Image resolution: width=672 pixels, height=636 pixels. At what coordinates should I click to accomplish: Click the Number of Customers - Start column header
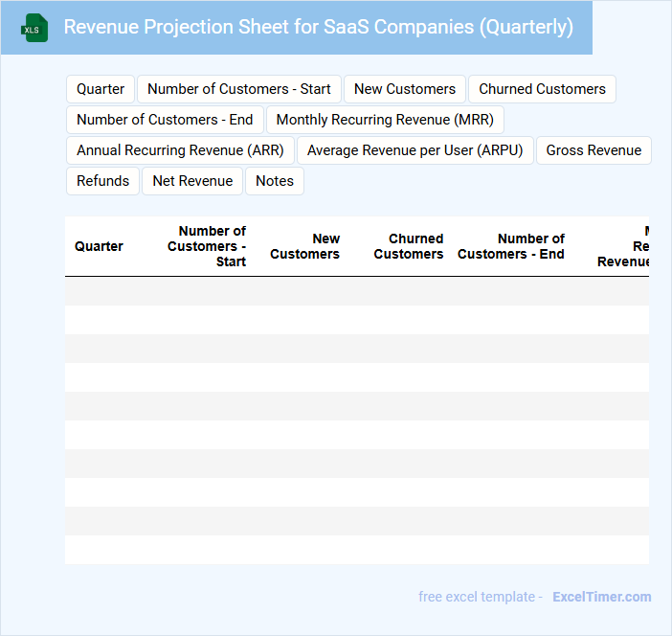207,246
